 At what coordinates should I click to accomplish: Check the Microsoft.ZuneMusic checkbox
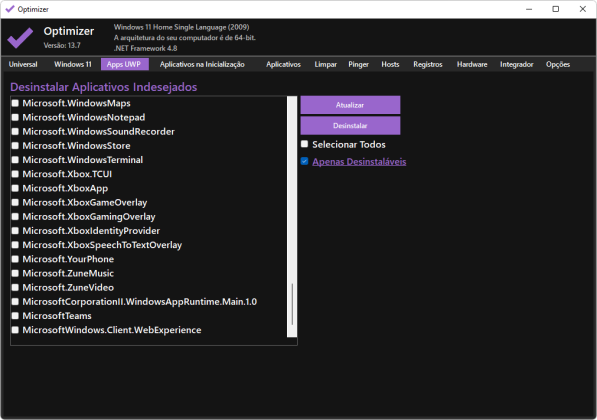[x=15, y=273]
